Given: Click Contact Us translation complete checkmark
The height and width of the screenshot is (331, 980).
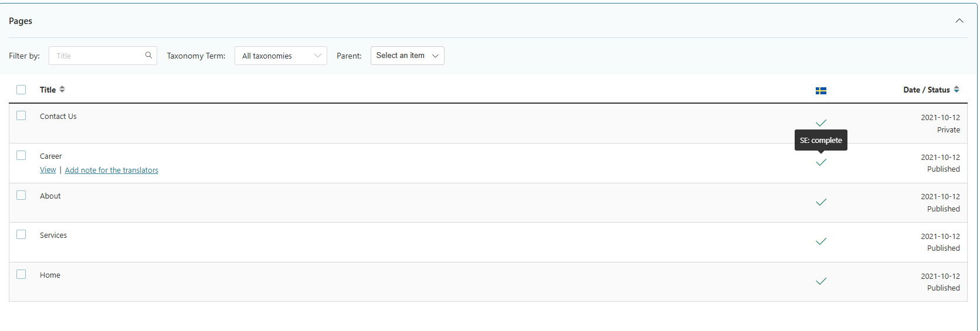Looking at the screenshot, I should coord(820,122).
